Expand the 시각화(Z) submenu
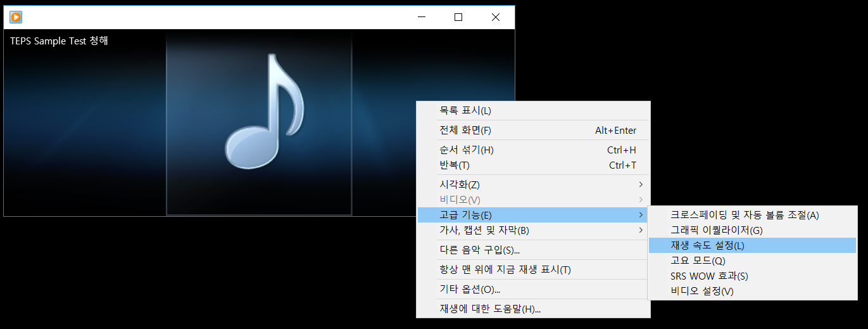Viewport: 868px width, 329px height. tap(533, 184)
